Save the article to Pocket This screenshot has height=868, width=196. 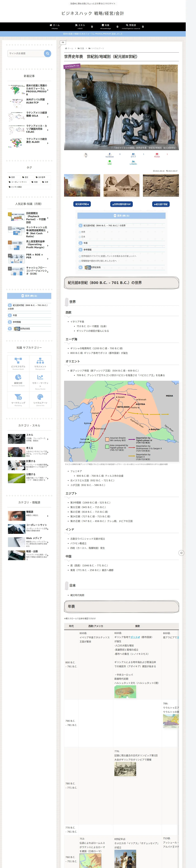click(x=157, y=155)
